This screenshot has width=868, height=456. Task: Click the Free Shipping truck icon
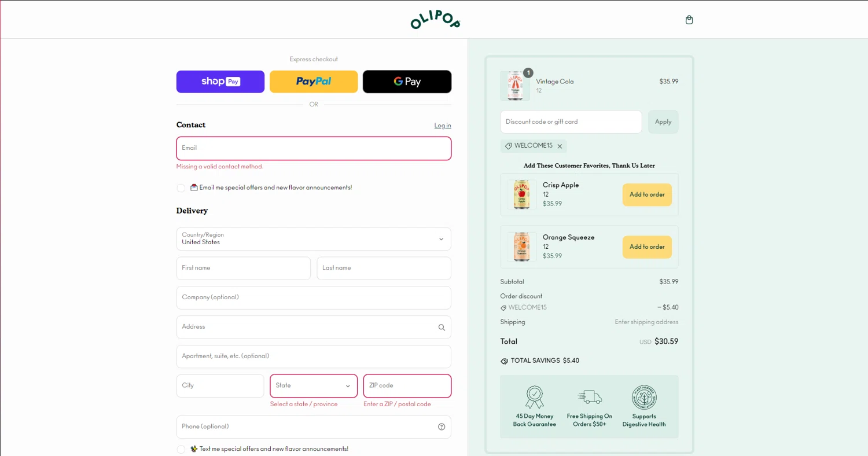(x=590, y=397)
